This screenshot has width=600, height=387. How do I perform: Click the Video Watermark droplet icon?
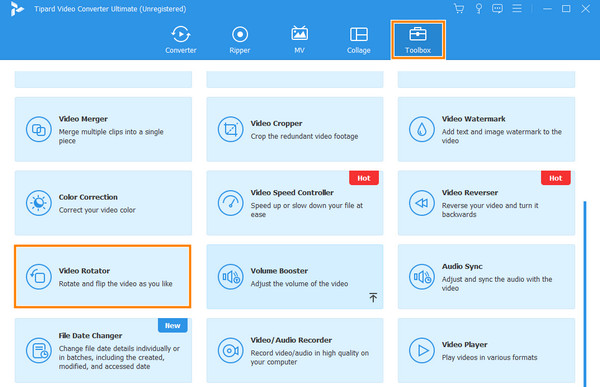coord(422,129)
